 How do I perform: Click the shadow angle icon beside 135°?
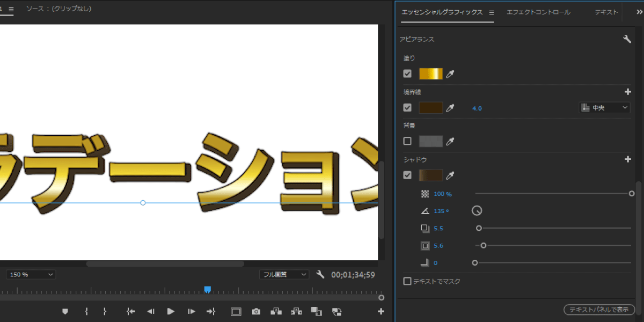[425, 211]
